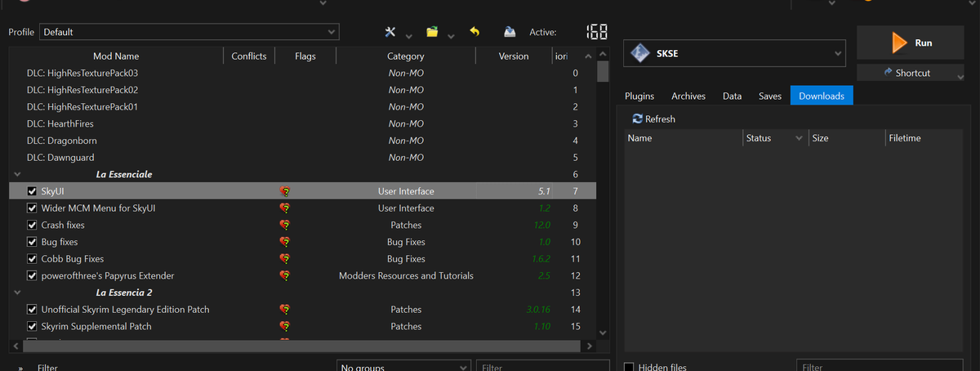Select the DLC: HighResTexturePack03 row
This screenshot has width=980, height=371.
coord(303,74)
